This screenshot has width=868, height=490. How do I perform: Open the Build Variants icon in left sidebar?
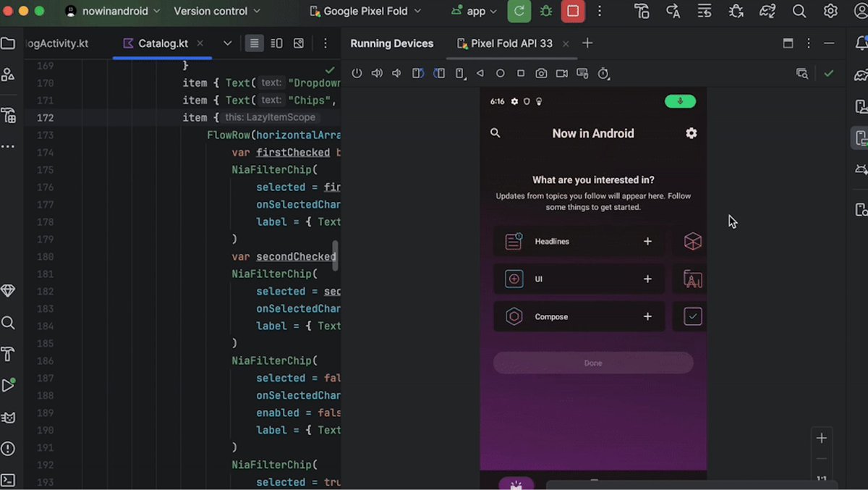coord(8,115)
